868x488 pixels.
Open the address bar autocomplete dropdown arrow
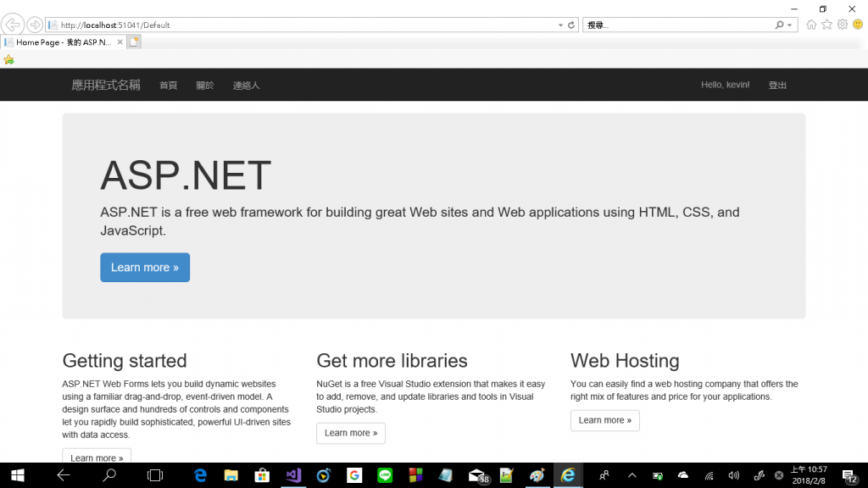click(560, 25)
